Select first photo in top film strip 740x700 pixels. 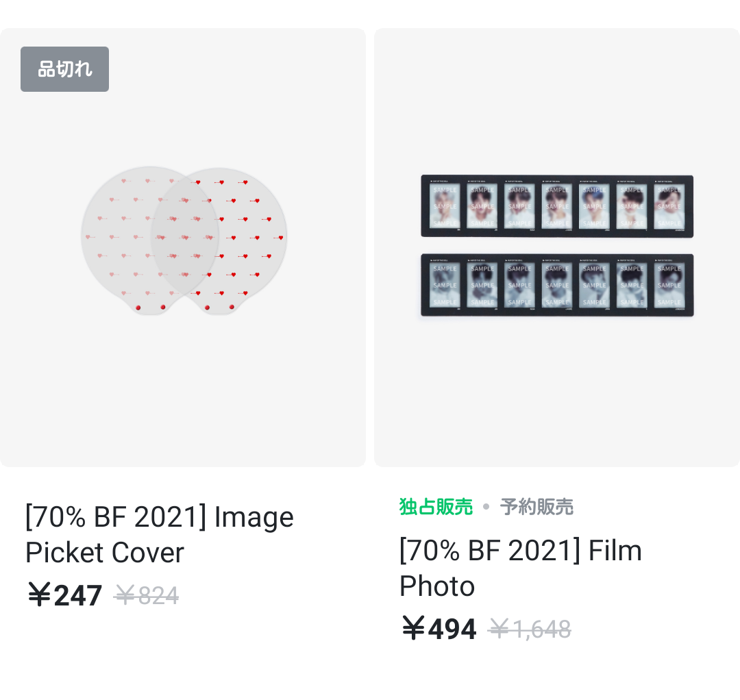point(445,206)
